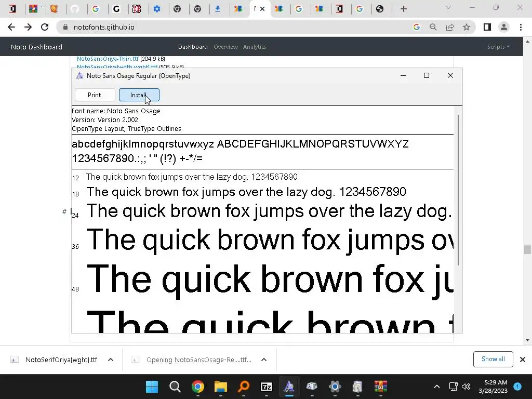Click the font viewer vertical scrollbar

coord(458,190)
